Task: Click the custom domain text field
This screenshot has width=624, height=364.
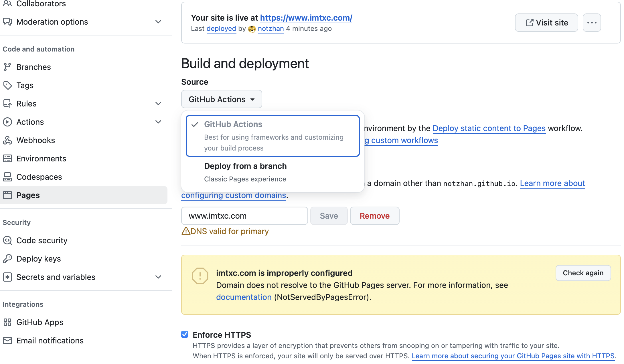Action: click(x=244, y=216)
